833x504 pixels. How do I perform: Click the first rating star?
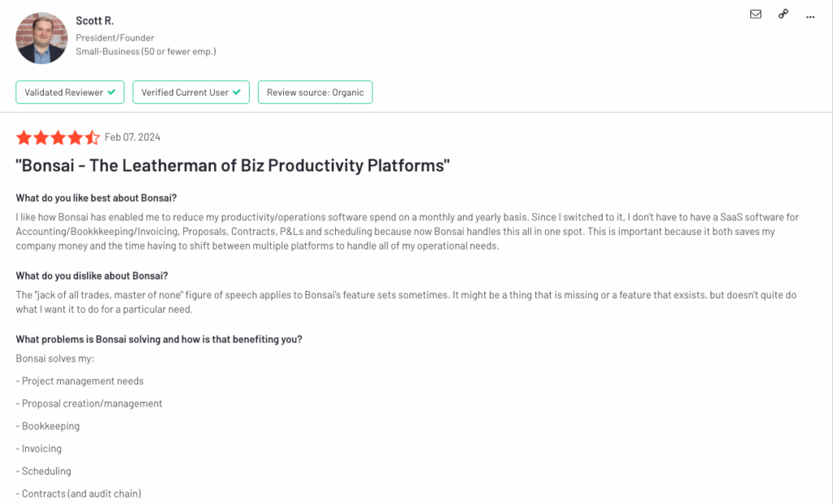tap(24, 137)
